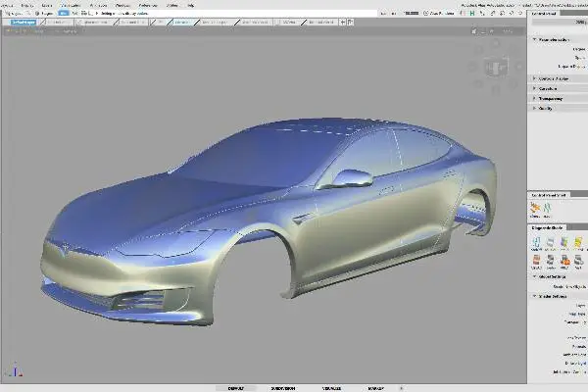Click the car's side mirror in viewport
Viewport: 588px width, 392px height.
tap(352, 177)
